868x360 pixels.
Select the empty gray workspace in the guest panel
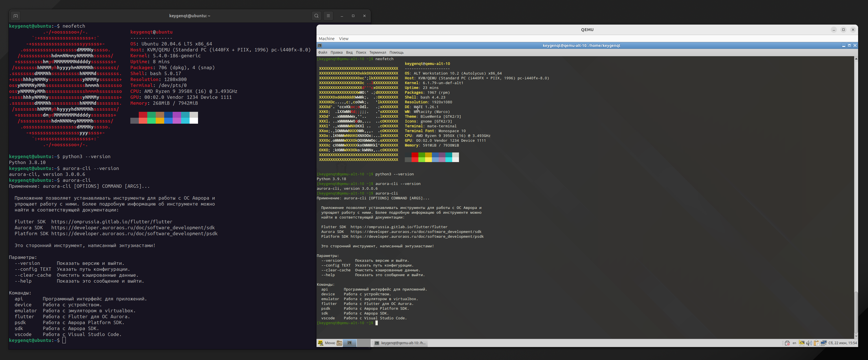point(364,343)
